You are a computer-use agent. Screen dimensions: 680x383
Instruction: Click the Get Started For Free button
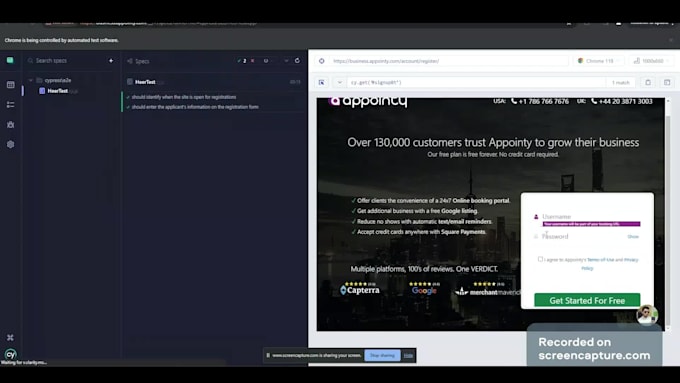coord(587,300)
